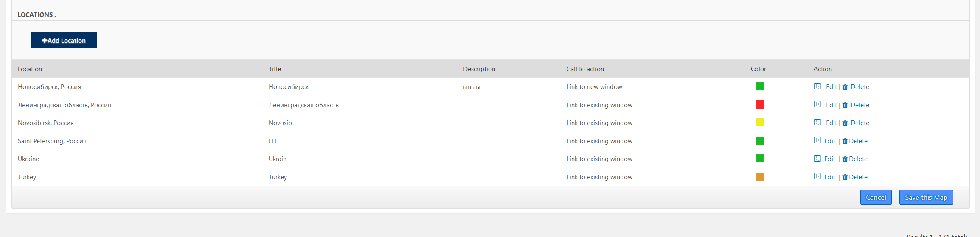980x237 pixels.
Task: Click the orange color swatch for Turkey
Action: (x=760, y=176)
